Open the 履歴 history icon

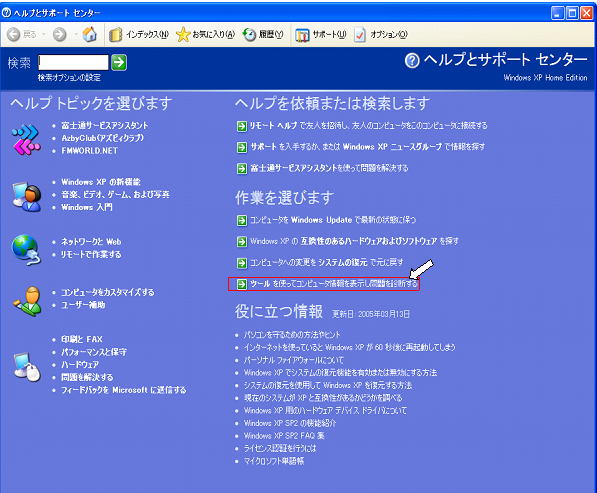[249, 35]
